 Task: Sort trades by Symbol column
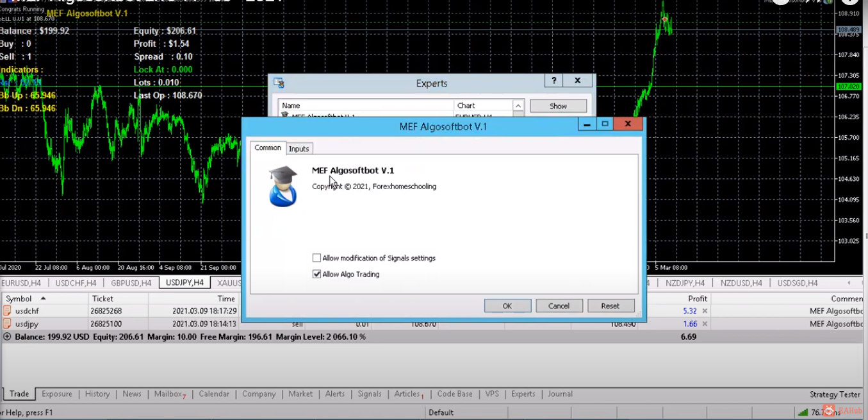coord(43,298)
